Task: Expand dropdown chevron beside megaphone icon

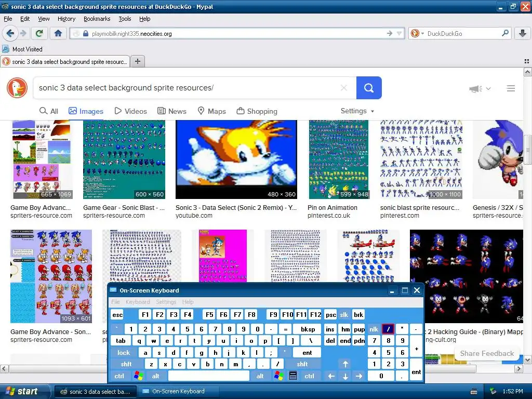Action: (488, 88)
